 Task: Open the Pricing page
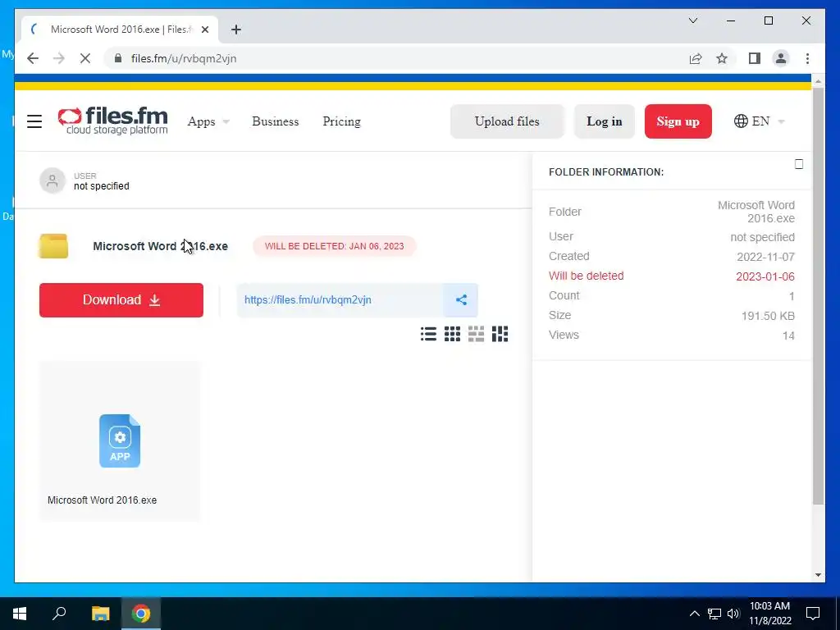pos(342,121)
